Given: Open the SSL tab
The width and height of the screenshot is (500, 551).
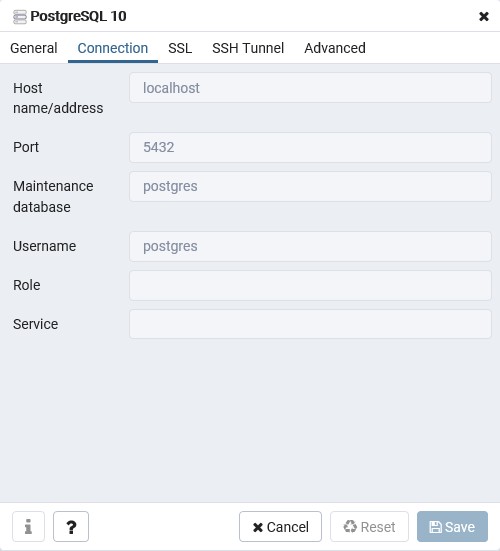Looking at the screenshot, I should click(x=180, y=48).
